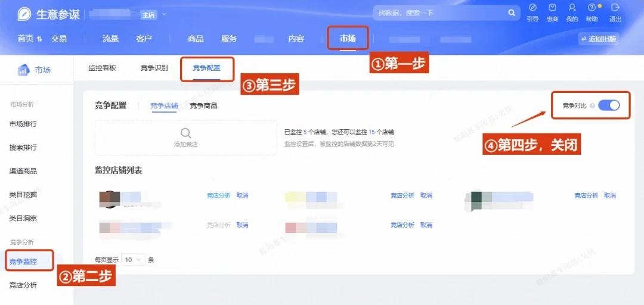644x305 pixels.
Task: Click the 市场 sidebar chart icon
Action: tap(24, 70)
